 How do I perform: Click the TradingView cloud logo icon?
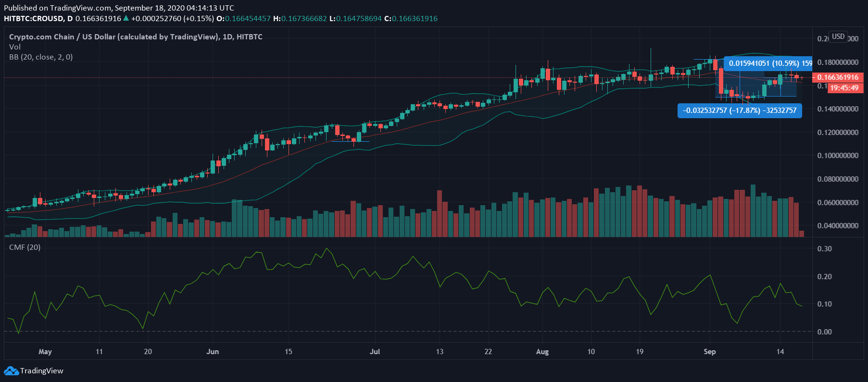11,371
